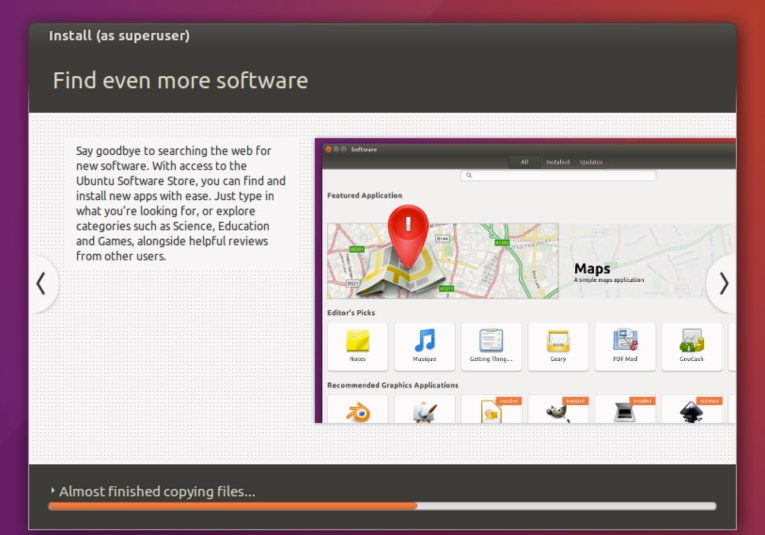Select the Blender icon in Graphics Applications
The height and width of the screenshot is (535, 765).
pyautogui.click(x=358, y=410)
